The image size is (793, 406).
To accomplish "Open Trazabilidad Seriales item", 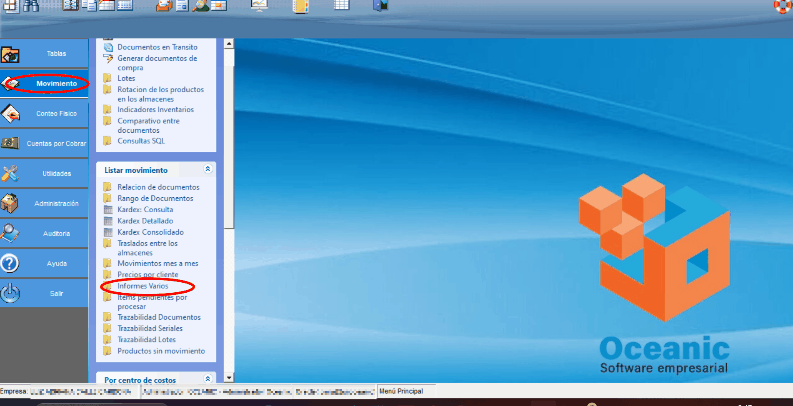I will (150, 328).
